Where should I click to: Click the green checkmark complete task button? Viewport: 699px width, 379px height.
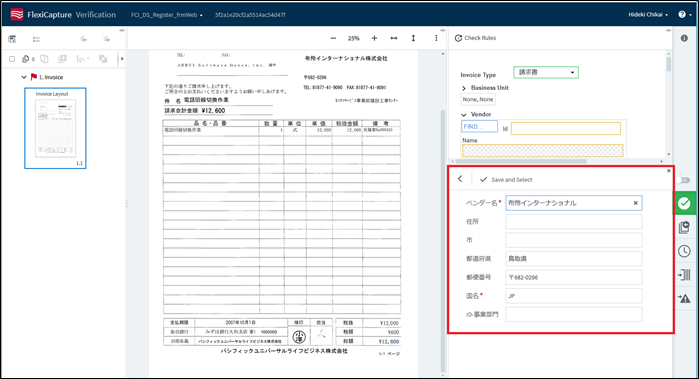tap(684, 203)
